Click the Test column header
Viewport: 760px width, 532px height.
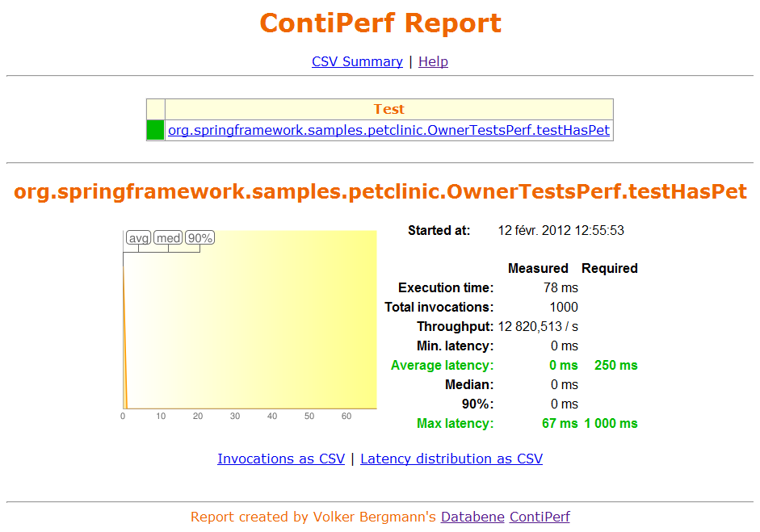pyautogui.click(x=388, y=109)
